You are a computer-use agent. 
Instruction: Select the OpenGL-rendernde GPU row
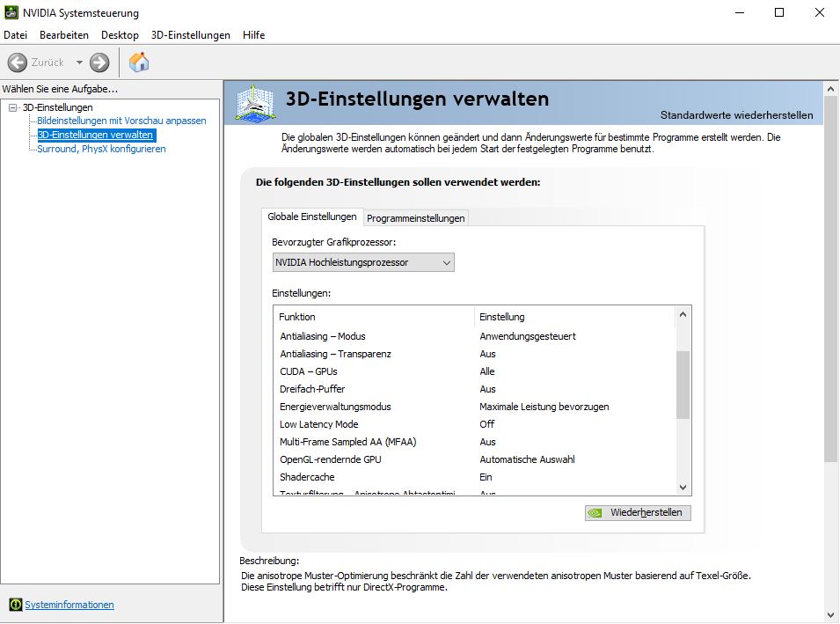(x=474, y=459)
